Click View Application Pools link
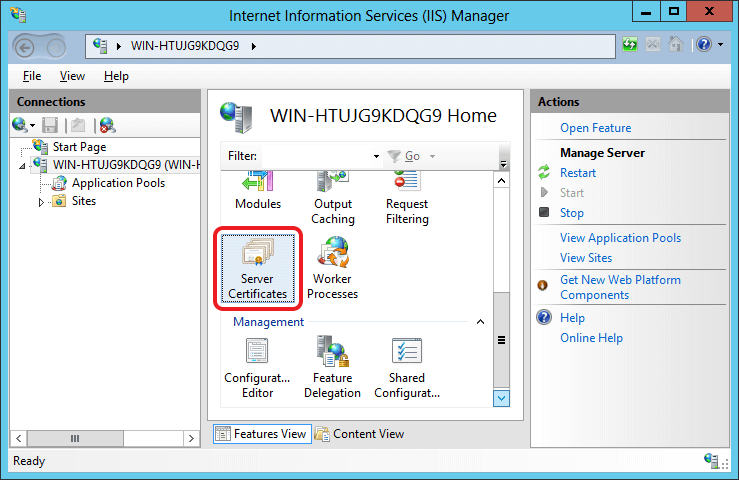Viewport: 739px width, 480px height. point(620,238)
